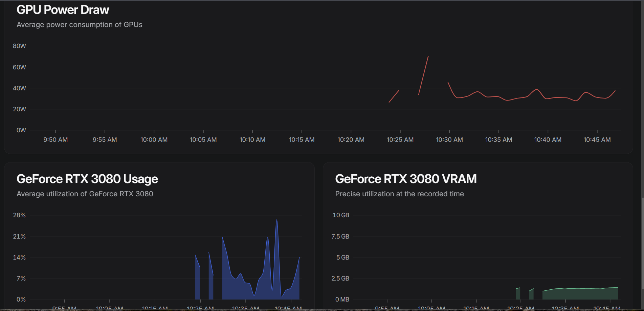Viewport: 644px width, 311px height.
Task: Click the 9:50 AM timestamp on power chart
Action: pyautogui.click(x=55, y=139)
